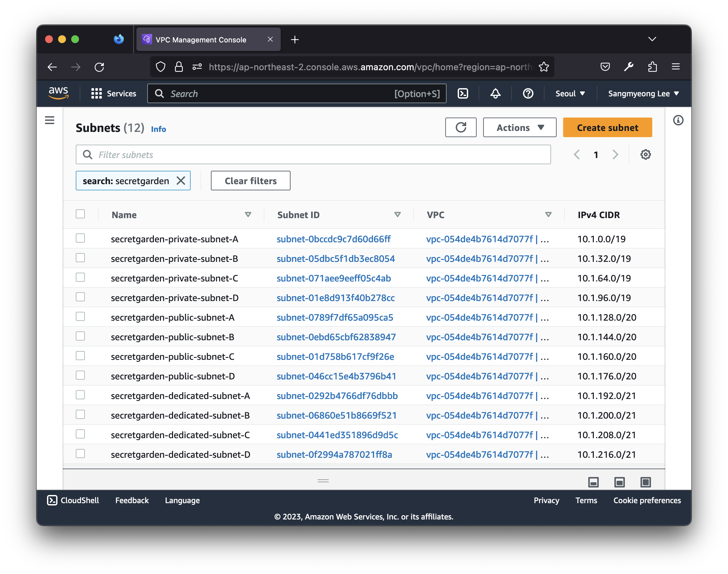The image size is (728, 574).
Task: List all tabs with the chevron
Action: 652,39
